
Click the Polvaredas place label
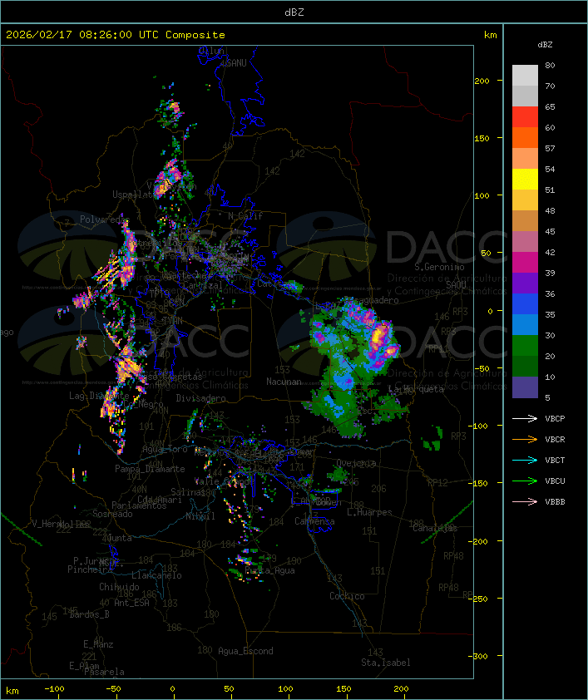105,219
